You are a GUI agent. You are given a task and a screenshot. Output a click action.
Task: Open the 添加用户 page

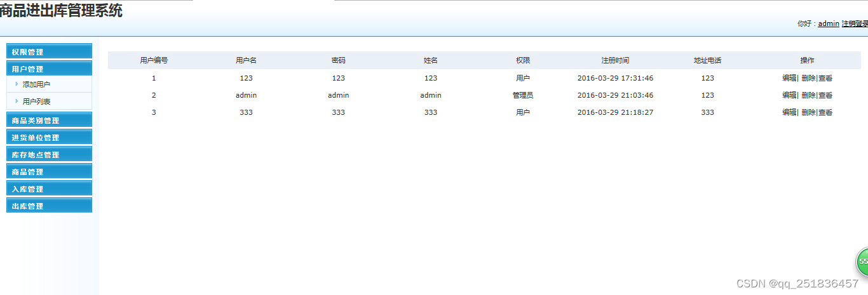coord(36,84)
